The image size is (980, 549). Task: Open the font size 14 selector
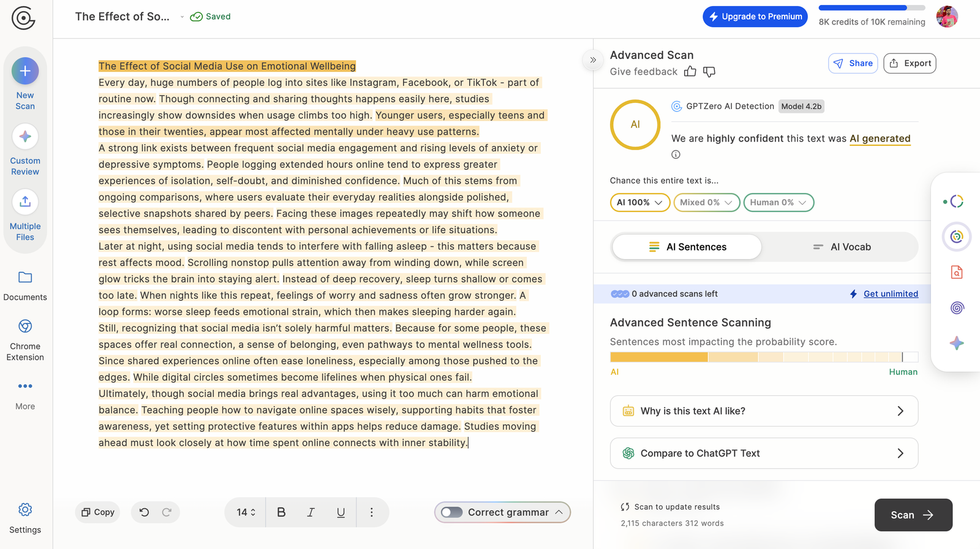pyautogui.click(x=246, y=512)
